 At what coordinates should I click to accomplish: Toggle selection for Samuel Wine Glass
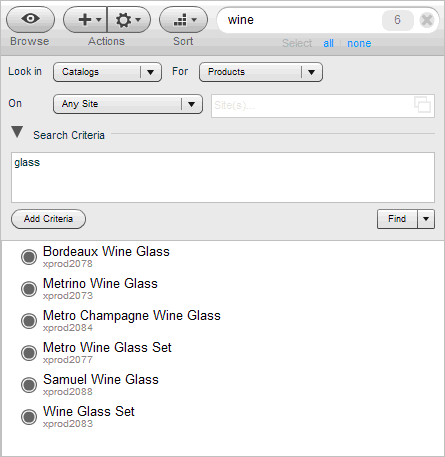click(x=29, y=385)
